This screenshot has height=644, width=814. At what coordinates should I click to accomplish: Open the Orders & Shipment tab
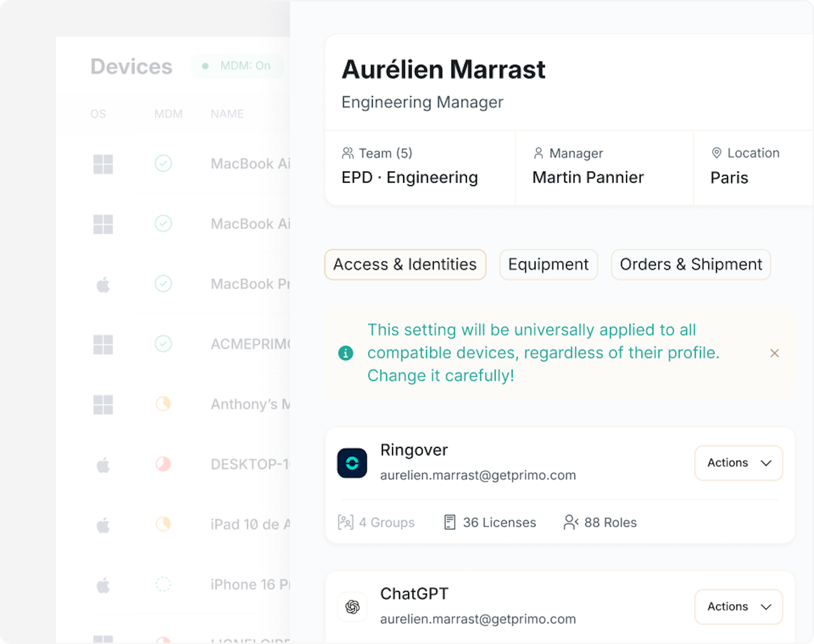coord(691,264)
